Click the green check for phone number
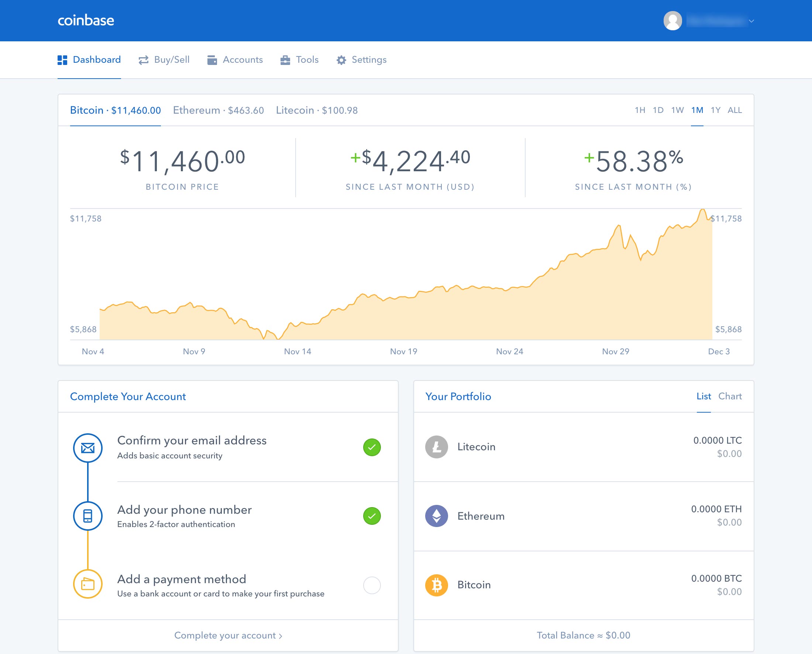 click(x=372, y=516)
